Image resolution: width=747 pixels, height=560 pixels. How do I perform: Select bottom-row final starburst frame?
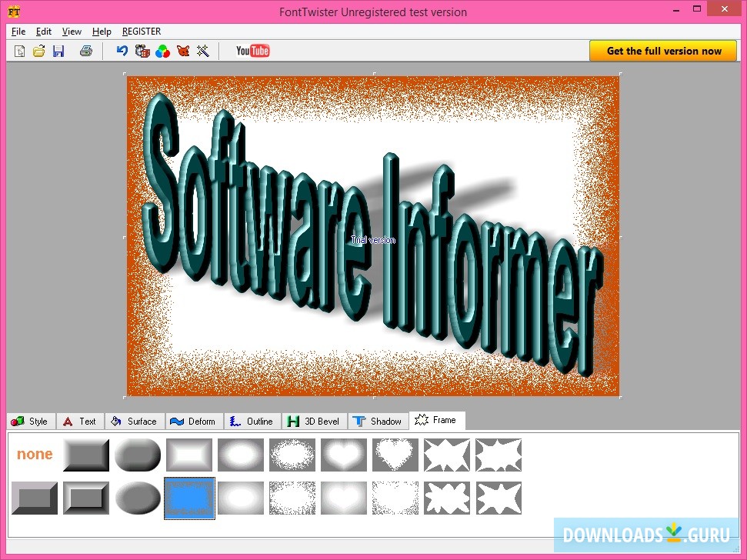[x=499, y=498]
